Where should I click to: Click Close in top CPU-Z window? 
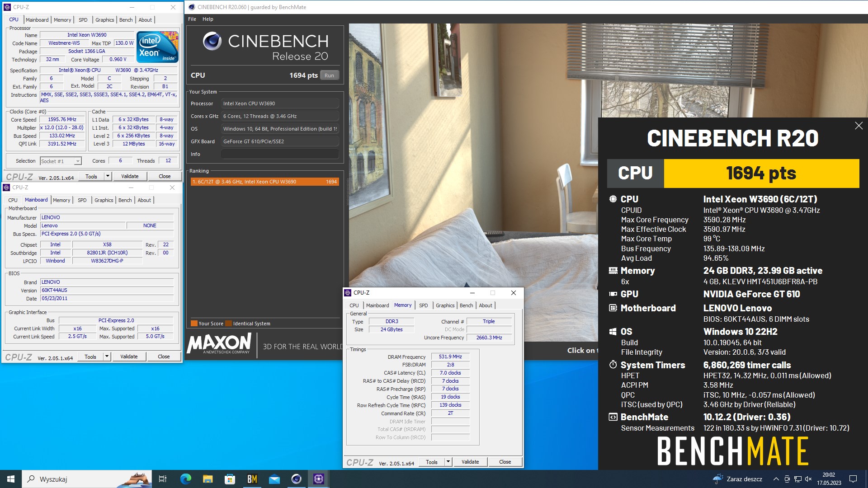pos(165,176)
